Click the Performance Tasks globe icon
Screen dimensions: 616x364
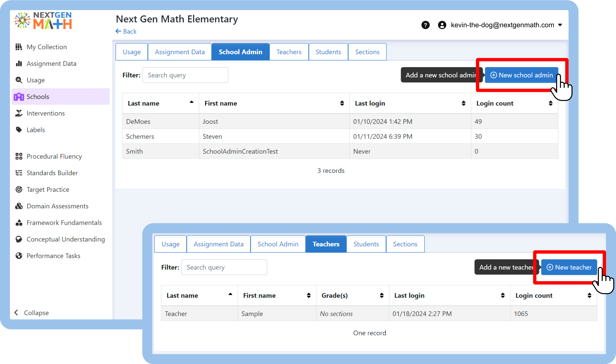[19, 256]
